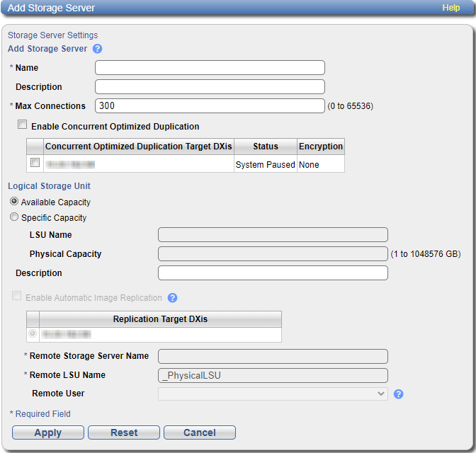Check the Concurrent Optimized Duplication target DXi row
Image resolution: width=476 pixels, height=453 pixels.
pos(35,164)
